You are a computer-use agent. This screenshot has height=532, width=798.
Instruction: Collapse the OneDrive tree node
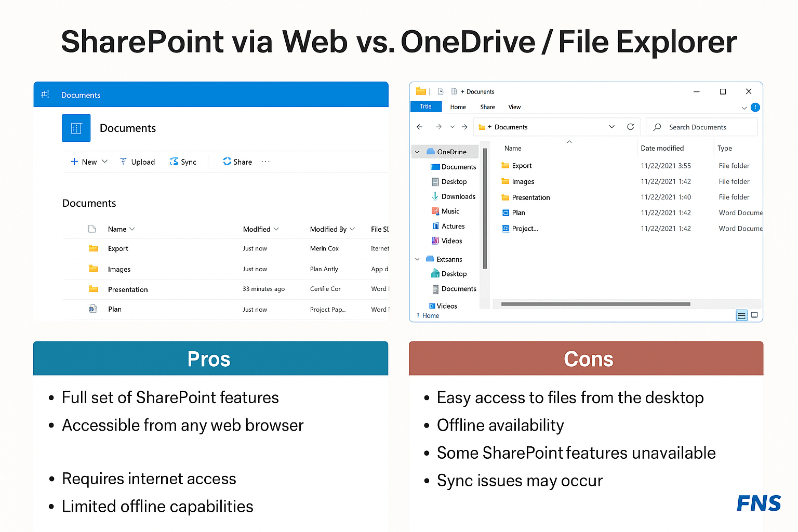point(417,152)
